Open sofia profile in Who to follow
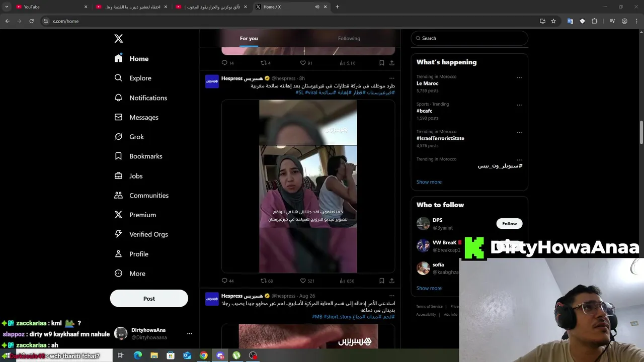 [x=438, y=265]
